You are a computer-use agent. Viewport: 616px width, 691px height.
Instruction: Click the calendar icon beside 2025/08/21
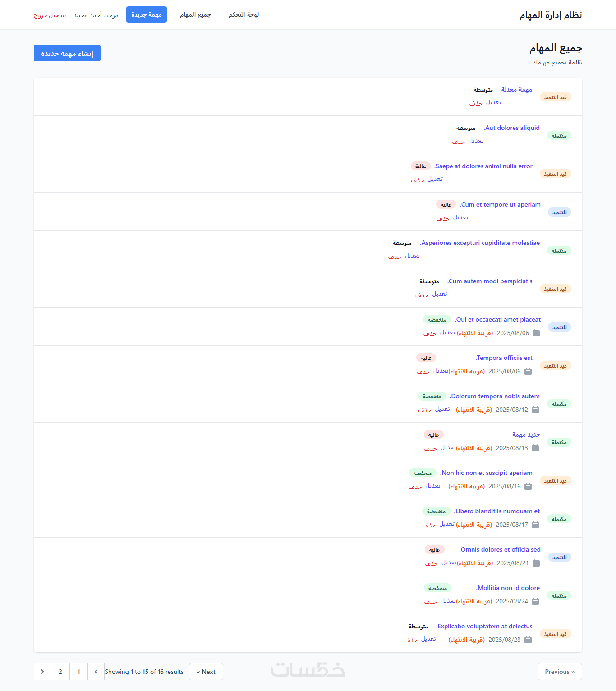(536, 563)
